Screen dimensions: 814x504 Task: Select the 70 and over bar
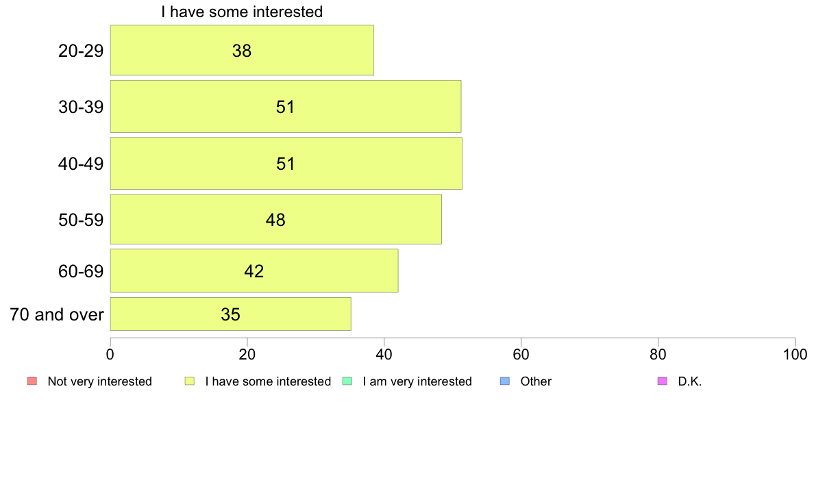coord(230,314)
